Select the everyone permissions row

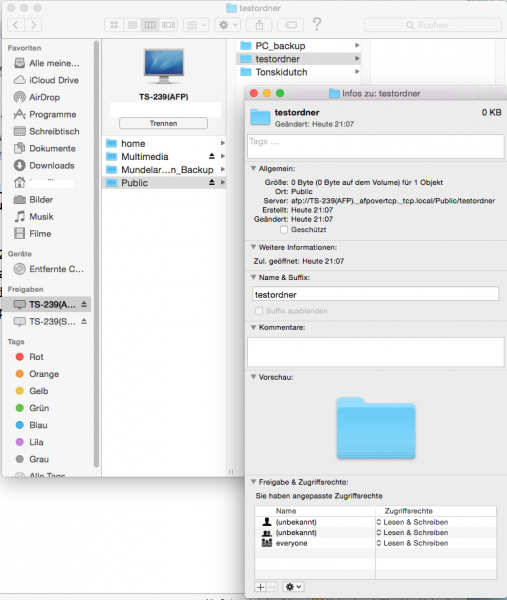375,543
